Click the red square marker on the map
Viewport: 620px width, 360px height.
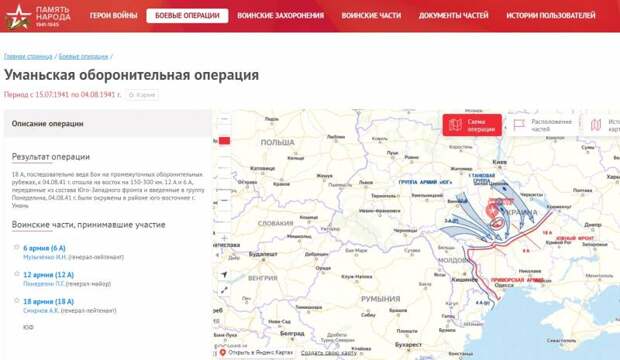[x=224, y=140]
